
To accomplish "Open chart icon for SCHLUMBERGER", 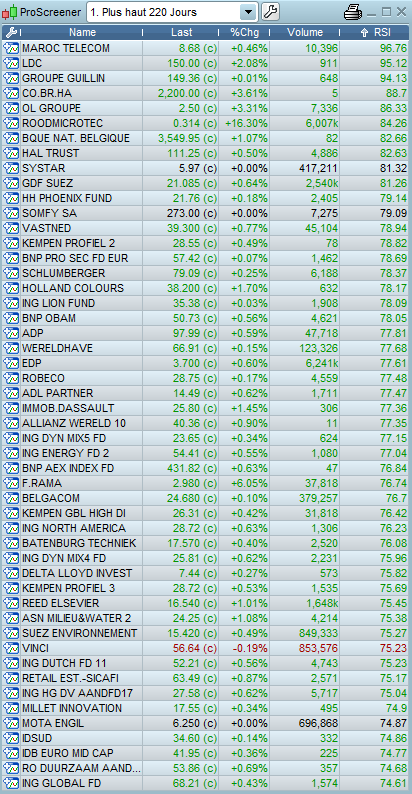I will tap(11, 273).
